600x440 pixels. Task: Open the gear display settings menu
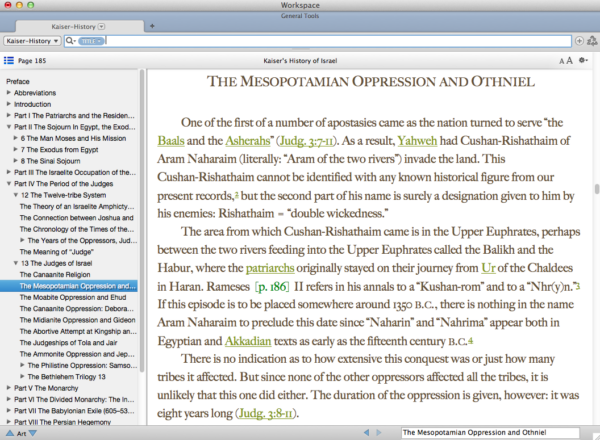pyautogui.click(x=583, y=60)
